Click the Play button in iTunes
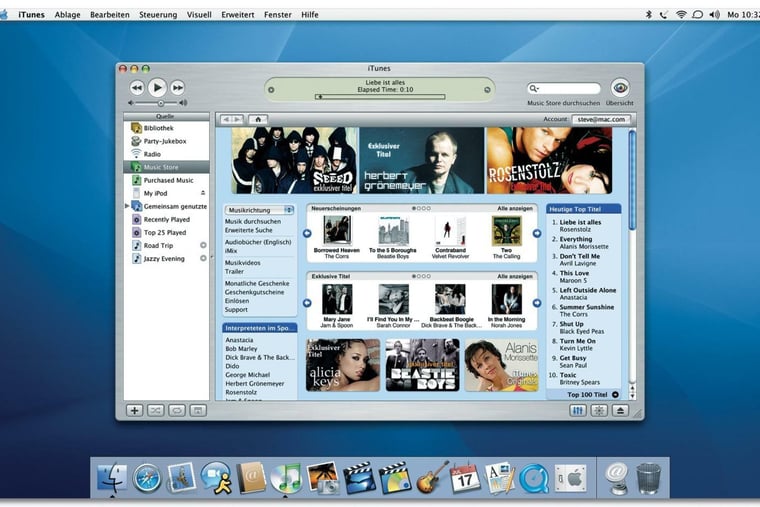 tap(157, 88)
